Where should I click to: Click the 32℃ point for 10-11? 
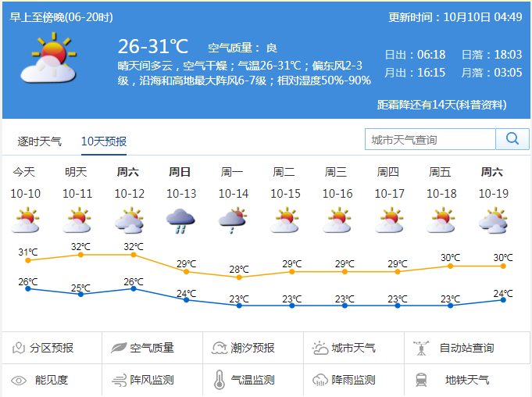pos(80,254)
